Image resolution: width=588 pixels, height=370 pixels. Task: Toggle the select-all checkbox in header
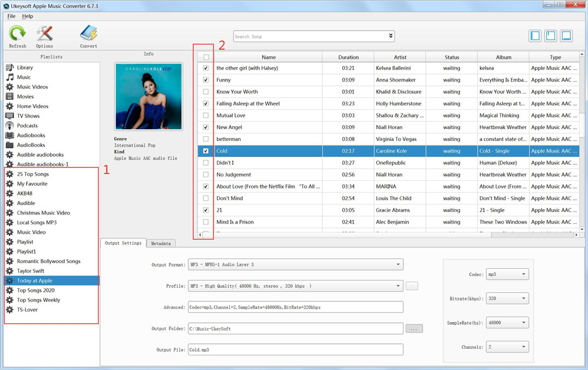coord(206,58)
